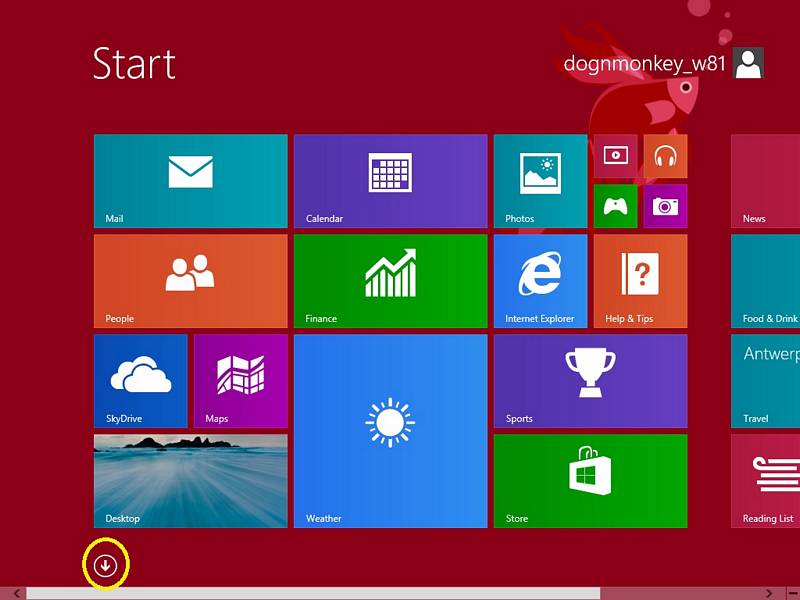Open the Mail tile

click(x=190, y=181)
